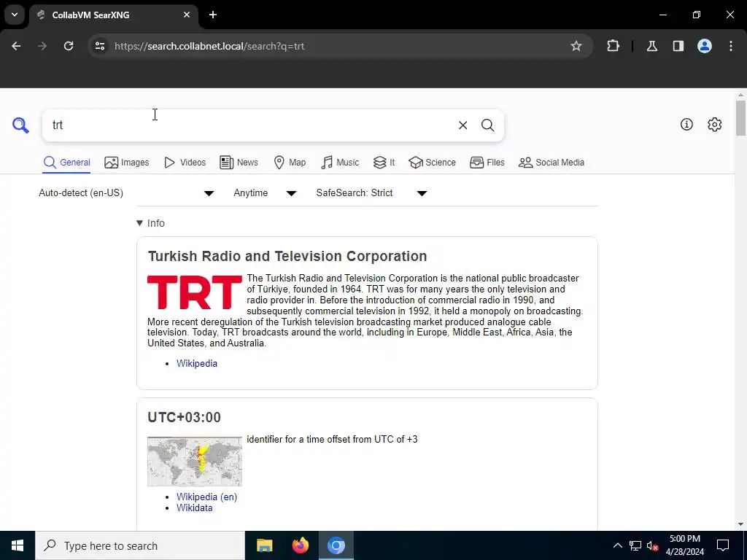Screen dimensions: 747x560
Task: Switch to the It search tab
Action: (x=384, y=163)
